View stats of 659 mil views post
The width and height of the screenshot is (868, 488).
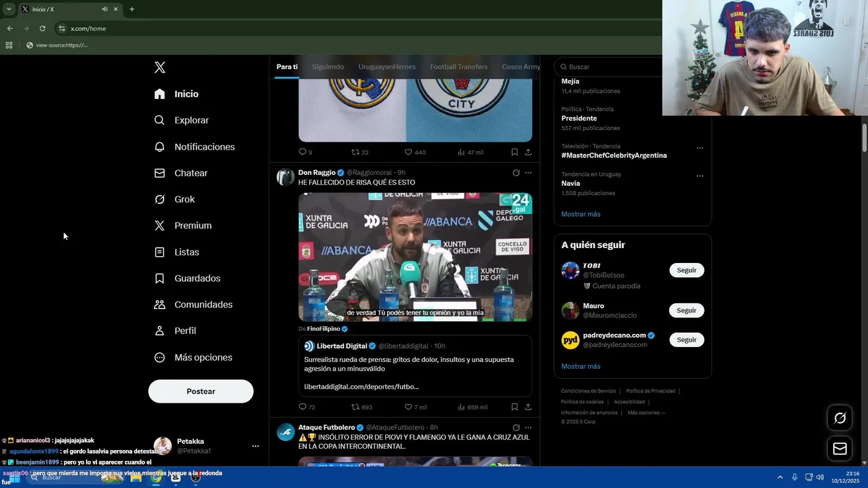coord(473,407)
